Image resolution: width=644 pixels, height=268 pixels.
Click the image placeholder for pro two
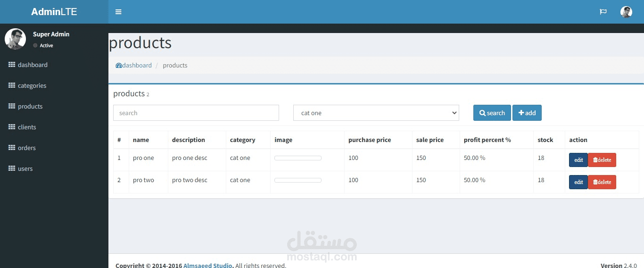(x=298, y=180)
